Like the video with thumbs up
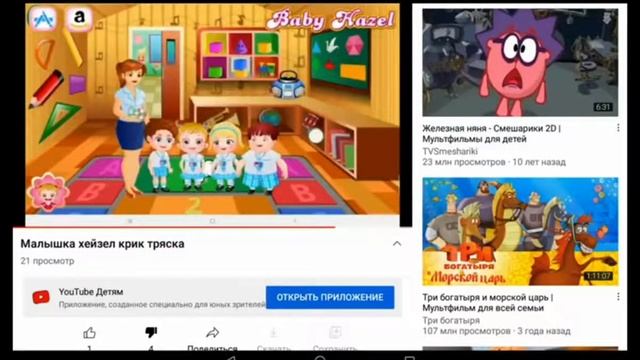Viewport: 640px width, 360px height. [89, 333]
